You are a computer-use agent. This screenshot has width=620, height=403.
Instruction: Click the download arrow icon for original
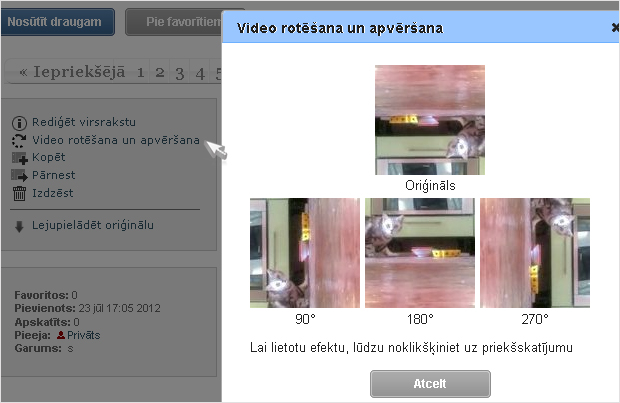19,227
